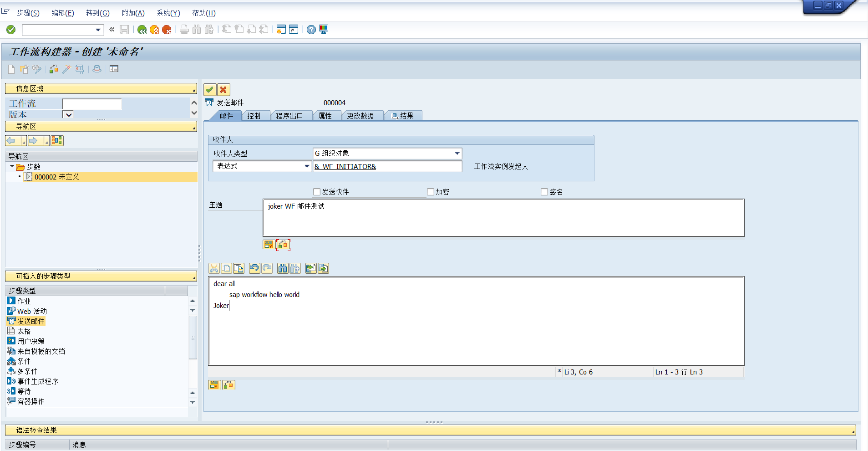Enable the 加密 checkbox
The image size is (868, 451).
click(x=431, y=192)
